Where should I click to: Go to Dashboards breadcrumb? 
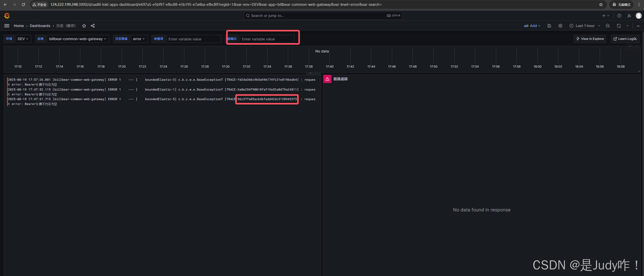pyautogui.click(x=40, y=26)
